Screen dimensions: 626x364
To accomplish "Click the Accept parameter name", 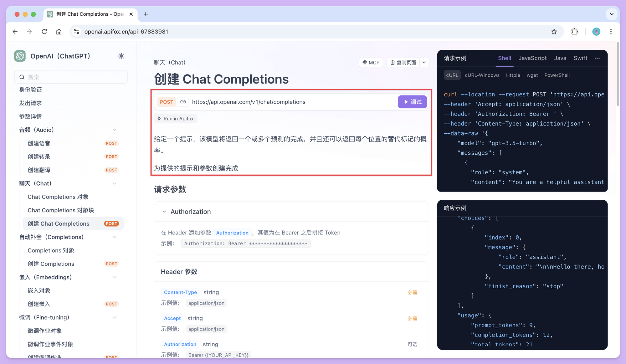I will click(x=172, y=318).
